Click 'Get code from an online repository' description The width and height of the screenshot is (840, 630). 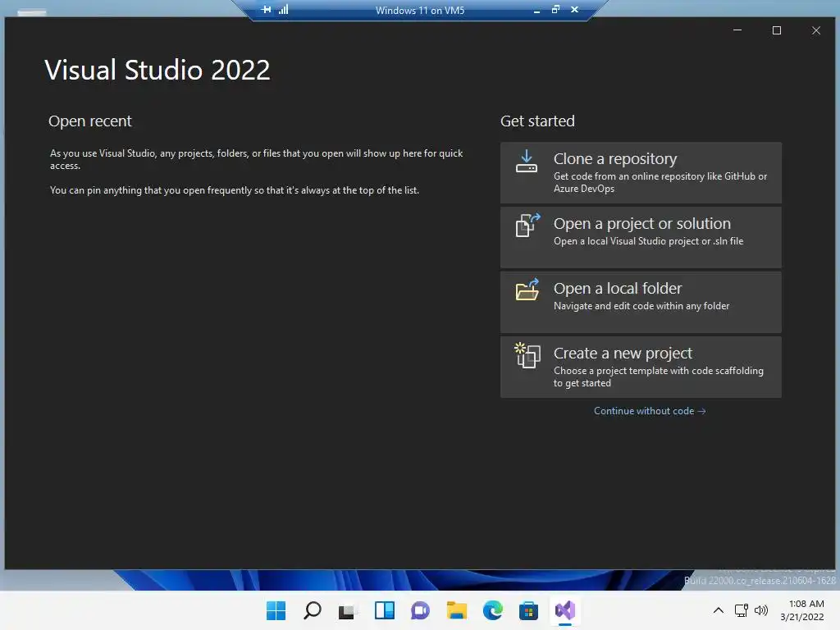[660, 182]
